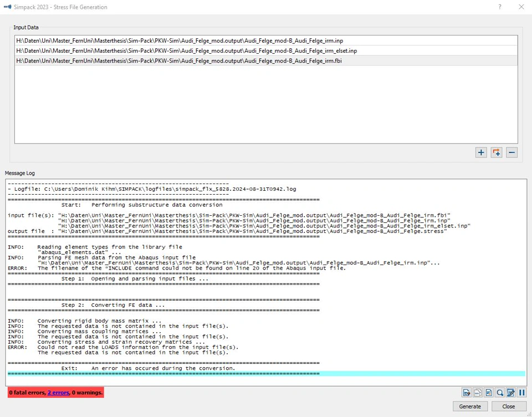Viewport: 532px width, 417px height.
Task: Click the 'abaqus_elements.dat' line in the log
Action: [79, 252]
